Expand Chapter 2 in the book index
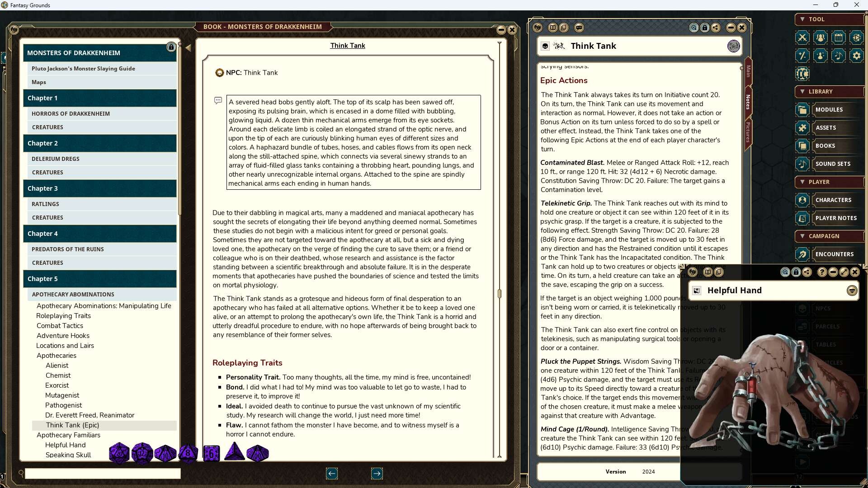Image resolution: width=868 pixels, height=488 pixels. (100, 143)
